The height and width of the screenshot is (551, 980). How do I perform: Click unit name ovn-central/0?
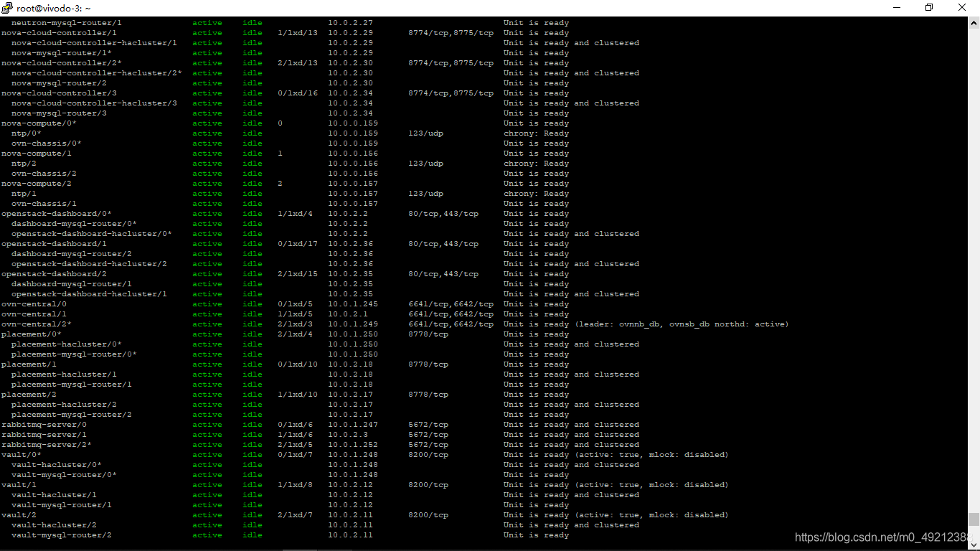(34, 304)
